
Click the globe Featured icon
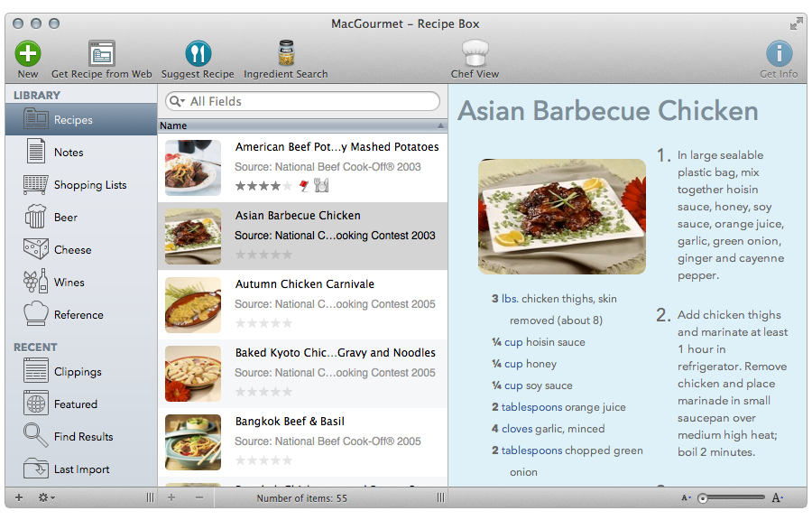click(36, 403)
